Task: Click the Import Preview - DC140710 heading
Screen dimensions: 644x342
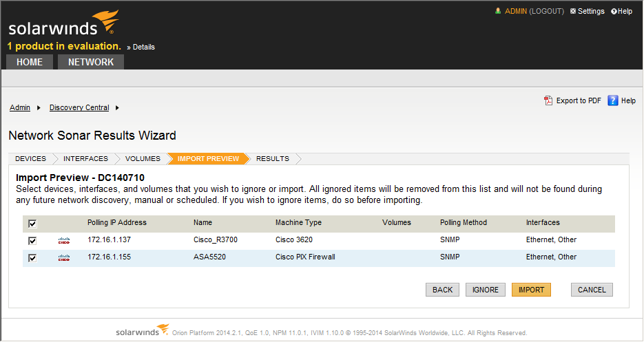Action: click(x=80, y=178)
